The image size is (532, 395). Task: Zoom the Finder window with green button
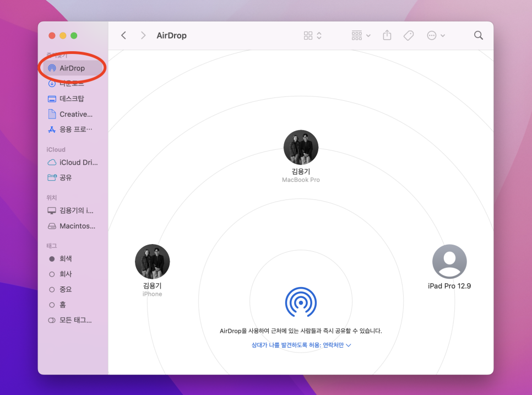pos(74,36)
